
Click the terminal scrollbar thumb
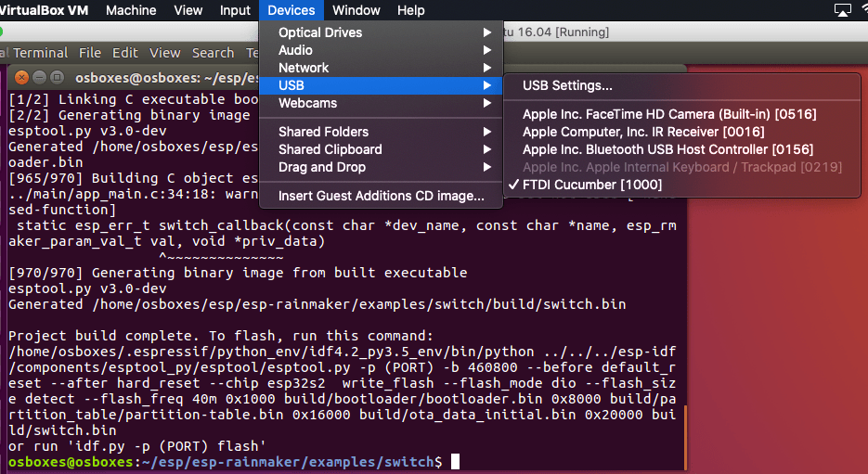(685, 437)
